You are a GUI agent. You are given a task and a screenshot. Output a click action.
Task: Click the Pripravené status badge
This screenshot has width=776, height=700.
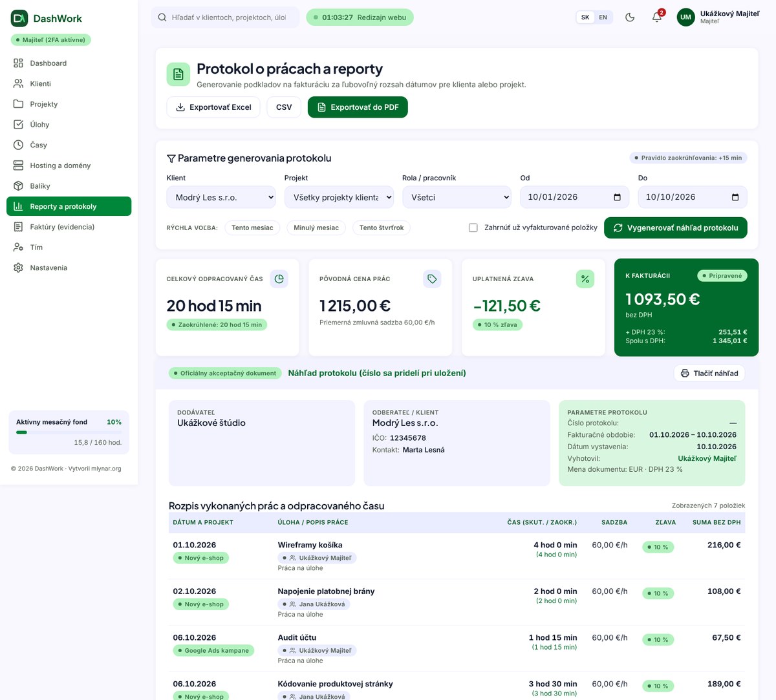tap(722, 275)
